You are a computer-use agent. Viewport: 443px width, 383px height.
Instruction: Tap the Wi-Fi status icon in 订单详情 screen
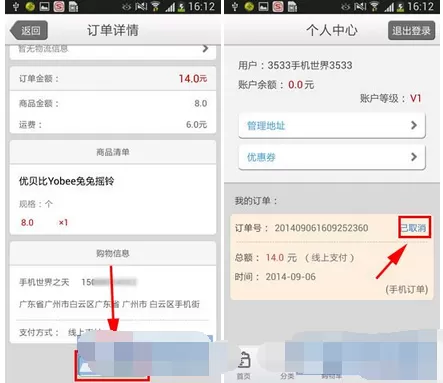tap(155, 7)
